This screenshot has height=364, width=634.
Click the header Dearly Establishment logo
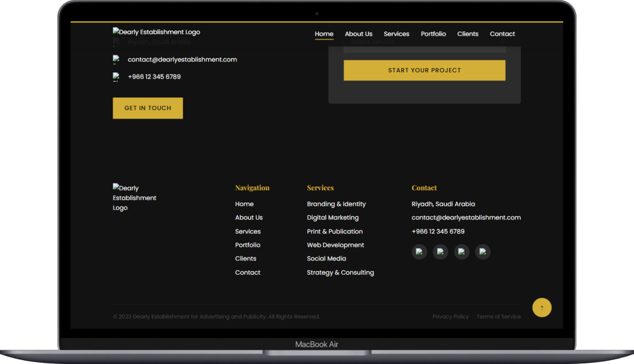(156, 32)
